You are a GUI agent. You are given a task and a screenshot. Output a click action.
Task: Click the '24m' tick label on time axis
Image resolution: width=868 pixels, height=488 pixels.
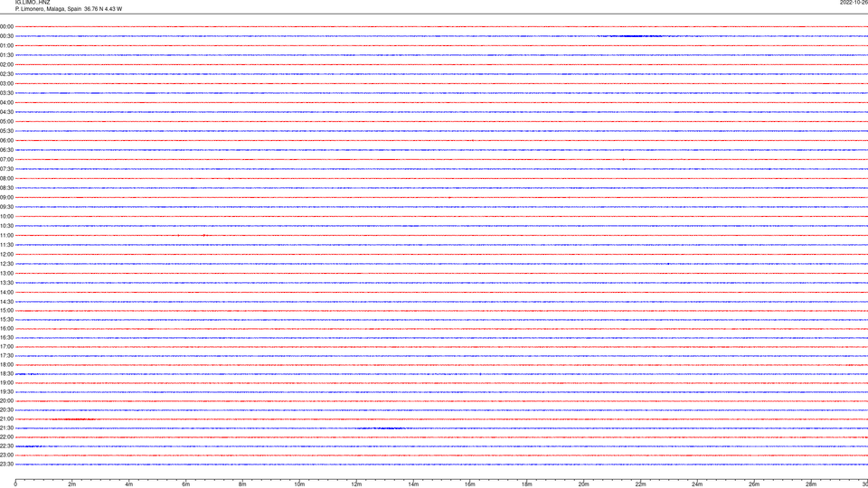pyautogui.click(x=697, y=484)
